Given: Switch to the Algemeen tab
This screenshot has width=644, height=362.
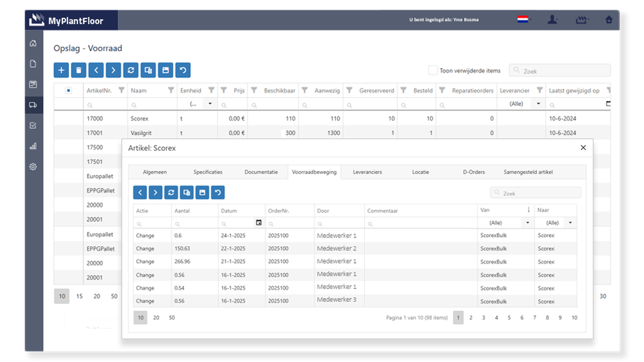Looking at the screenshot, I should point(155,172).
